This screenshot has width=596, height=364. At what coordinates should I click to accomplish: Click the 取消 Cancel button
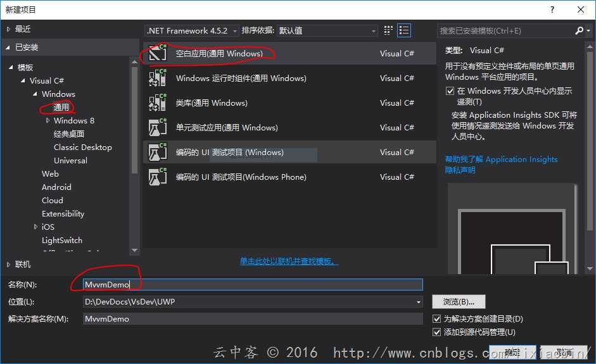pyautogui.click(x=564, y=352)
